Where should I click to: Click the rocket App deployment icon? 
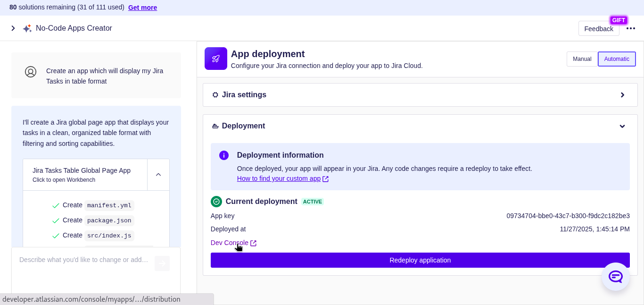click(216, 59)
